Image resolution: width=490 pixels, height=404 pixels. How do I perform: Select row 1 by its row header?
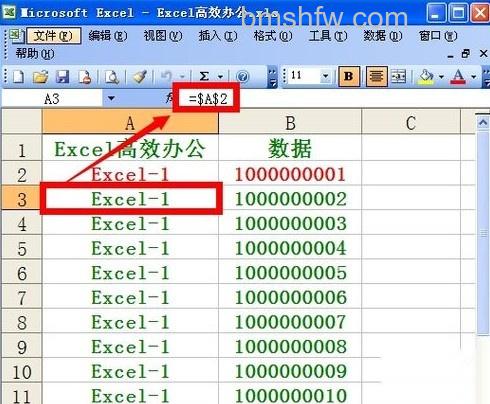coord(22,148)
